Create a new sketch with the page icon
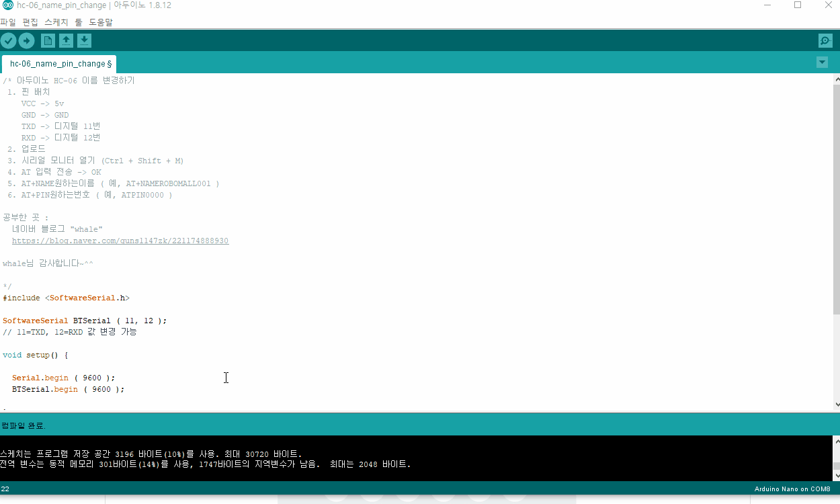The height and width of the screenshot is (504, 840). click(48, 41)
